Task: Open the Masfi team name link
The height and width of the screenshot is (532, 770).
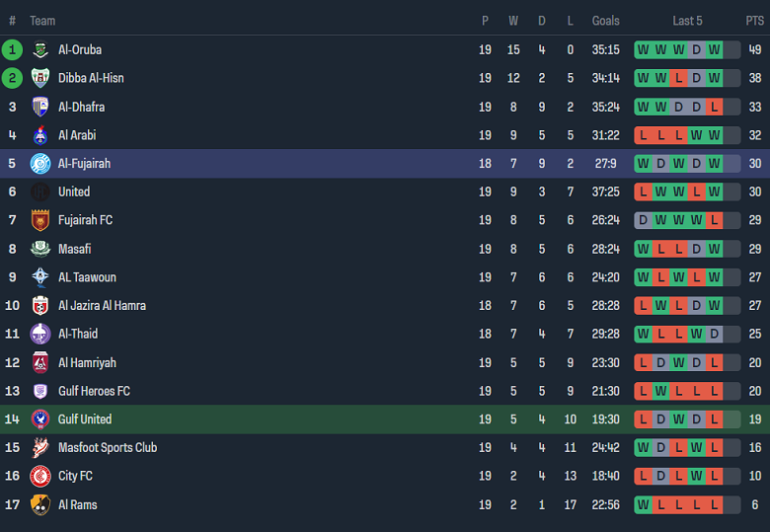Action: click(76, 249)
